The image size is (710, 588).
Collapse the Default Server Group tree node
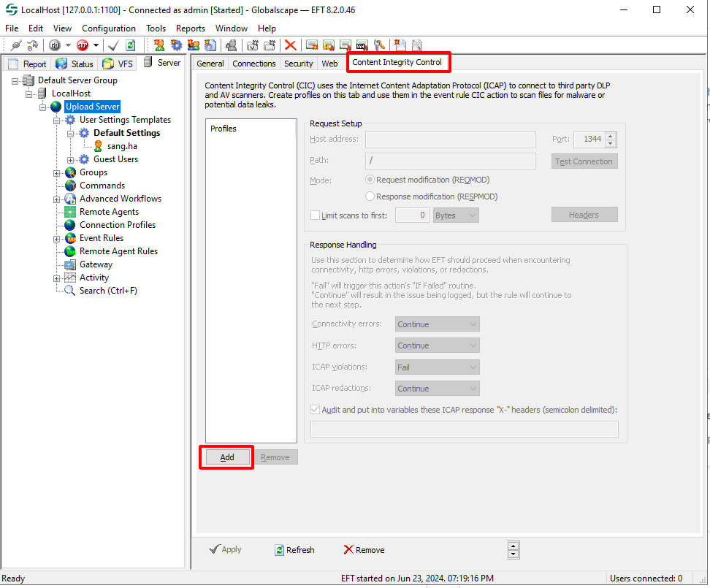click(x=15, y=81)
